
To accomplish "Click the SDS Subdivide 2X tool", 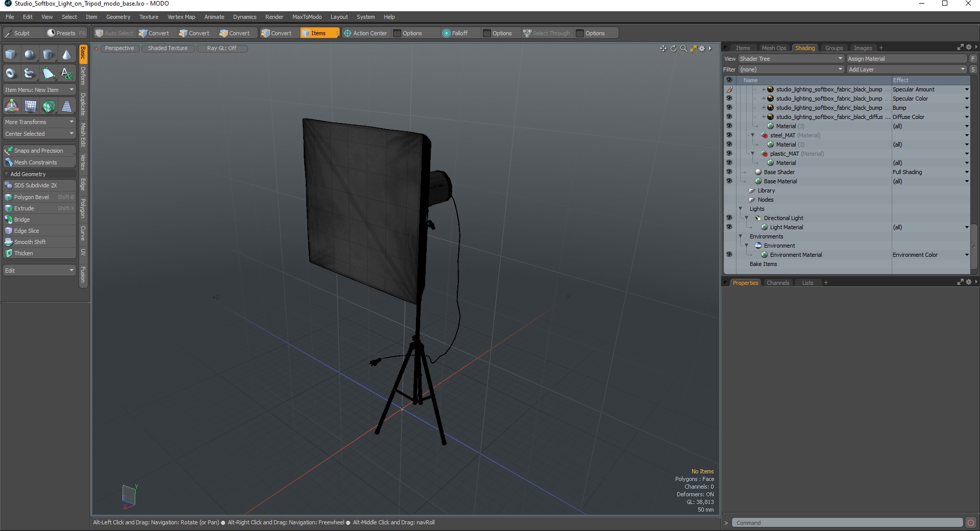I will tap(39, 185).
